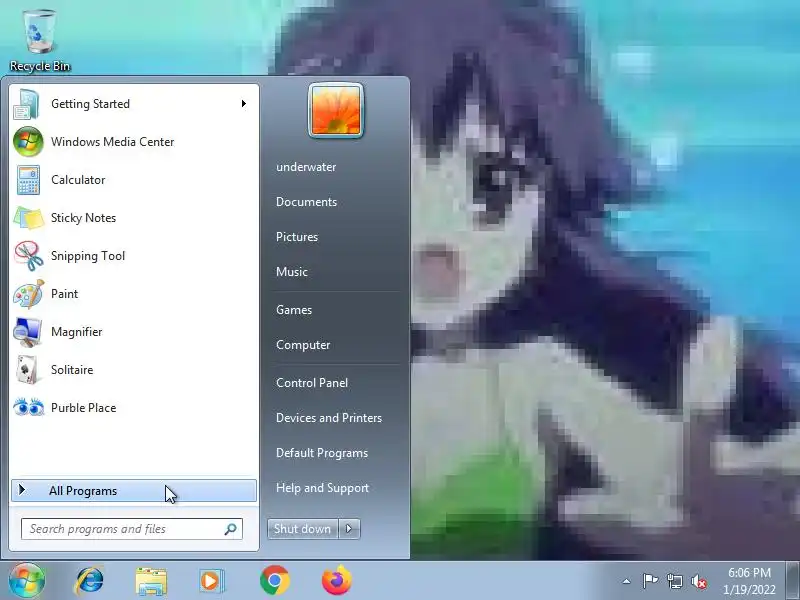The width and height of the screenshot is (800, 600).
Task: Open Music from Start menu
Action: [x=292, y=272]
